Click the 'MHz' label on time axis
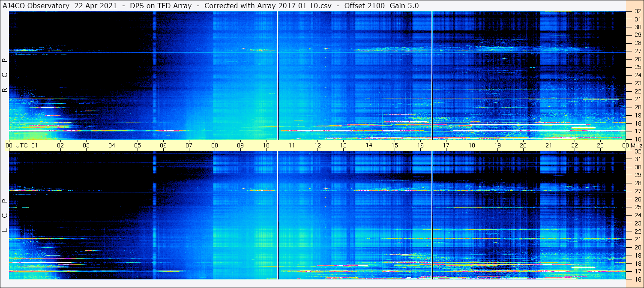Screen dimensions: 644x288 pos(636,145)
